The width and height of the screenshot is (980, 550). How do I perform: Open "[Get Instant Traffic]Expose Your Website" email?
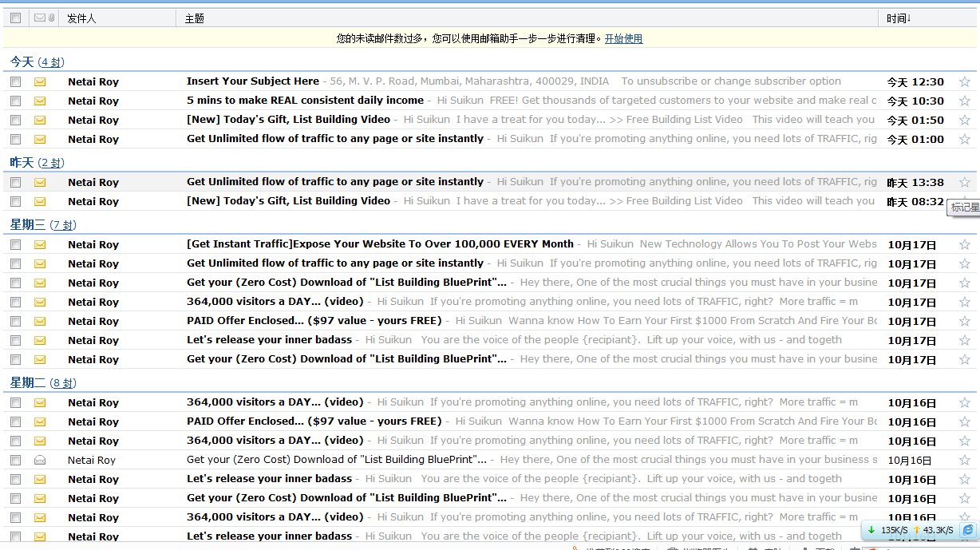click(x=380, y=244)
